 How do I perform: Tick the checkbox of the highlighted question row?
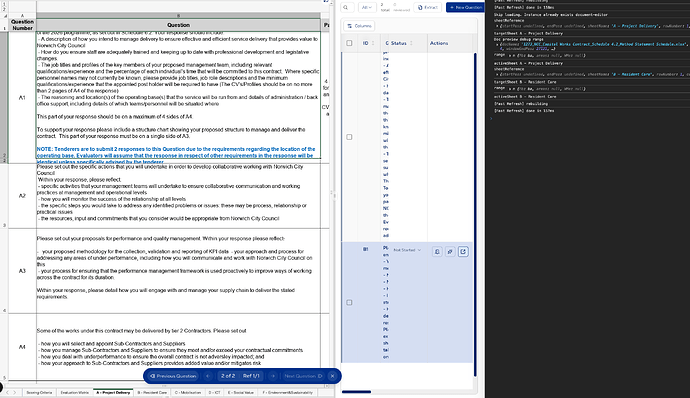349,302
